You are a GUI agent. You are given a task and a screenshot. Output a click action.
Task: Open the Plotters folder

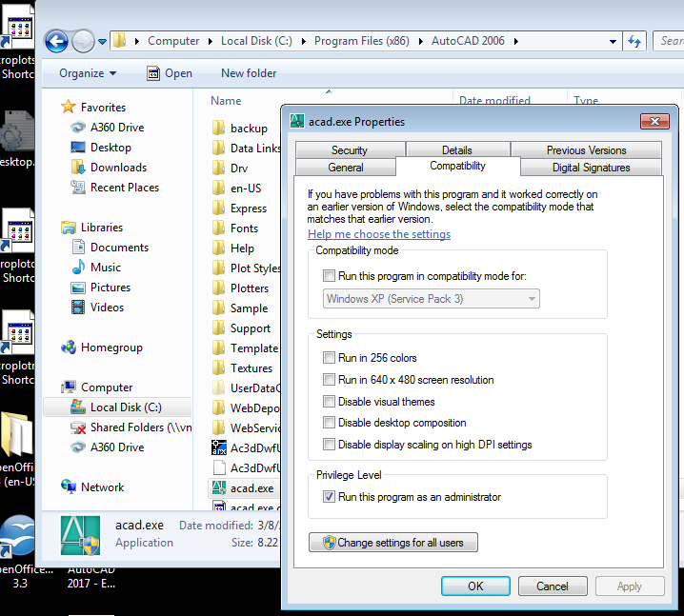(x=249, y=288)
